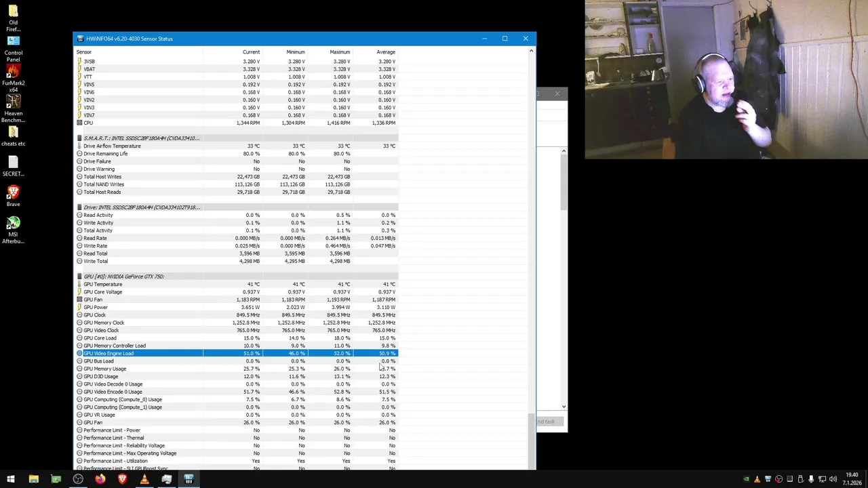Click the HWiNFO64 title bar icon
Screen dimensions: 868x488
coord(81,39)
